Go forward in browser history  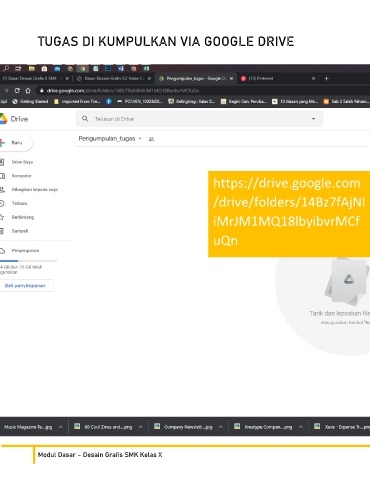pos(6,90)
